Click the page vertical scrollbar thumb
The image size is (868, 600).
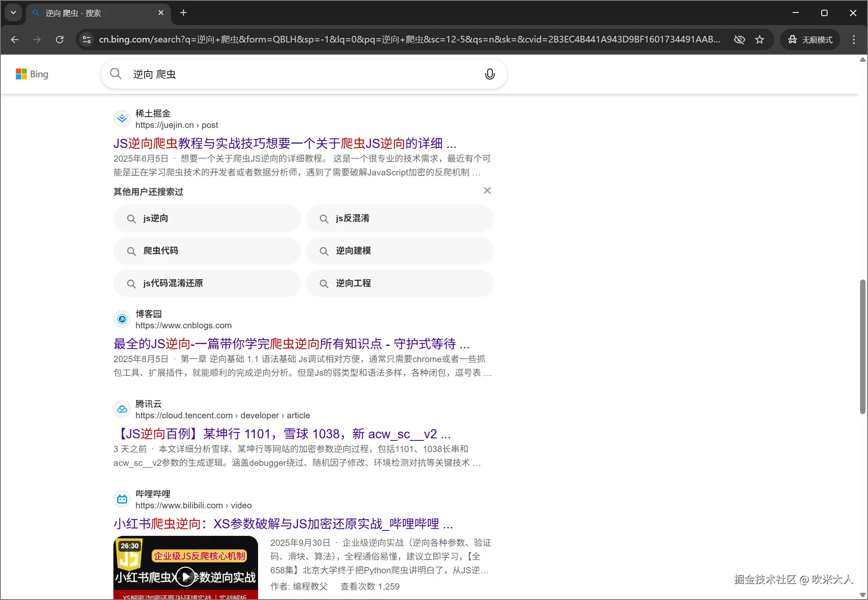(x=862, y=346)
